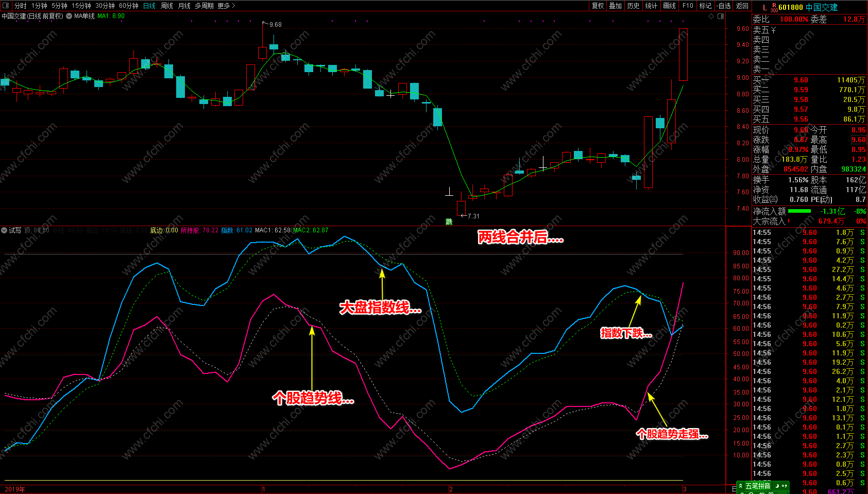Open 统计 statistics button
This screenshot has width=868, height=494.
click(652, 6)
